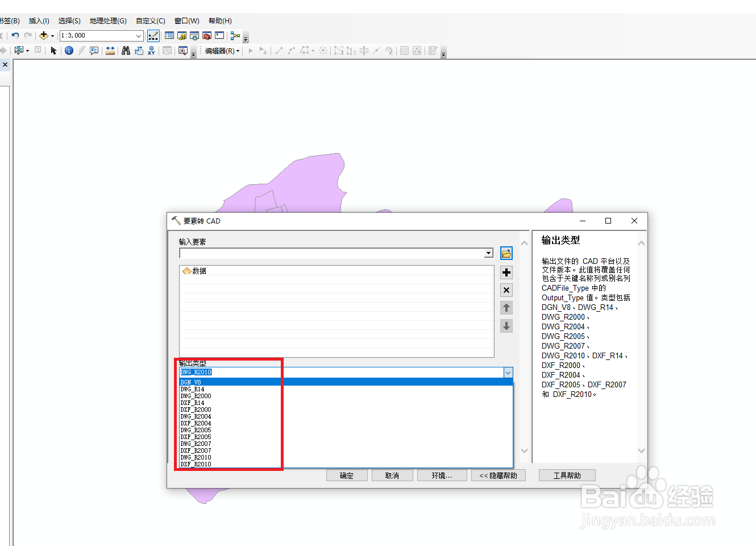Screen dimensions: 756x546
Task: Click the Go To XY tool
Action: tap(151, 50)
